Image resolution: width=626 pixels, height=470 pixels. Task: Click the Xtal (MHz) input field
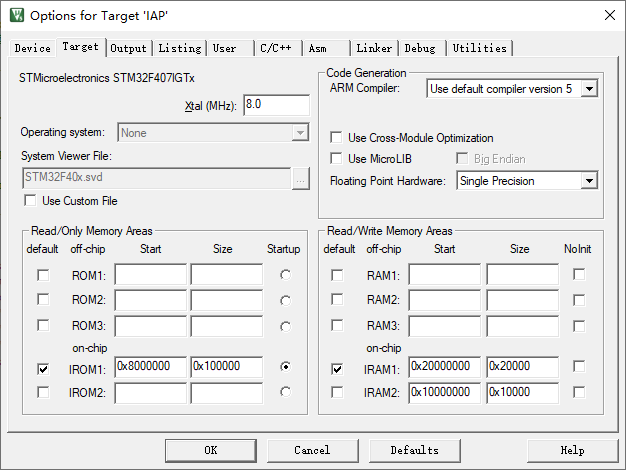point(276,105)
